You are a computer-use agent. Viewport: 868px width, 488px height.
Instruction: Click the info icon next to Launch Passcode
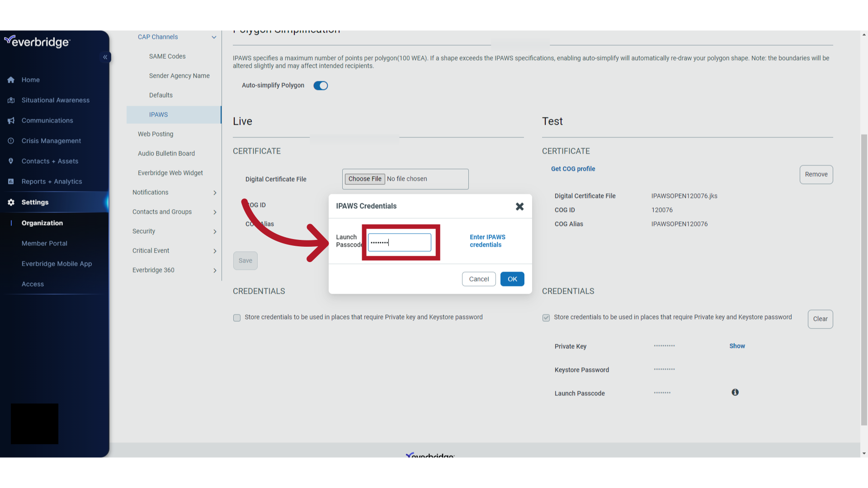[x=735, y=392]
